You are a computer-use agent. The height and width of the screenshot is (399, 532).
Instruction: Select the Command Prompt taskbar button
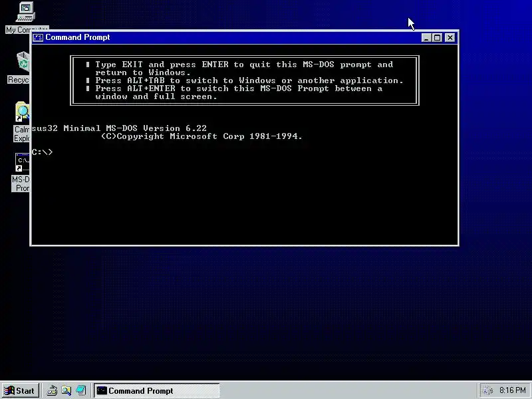[x=156, y=390]
